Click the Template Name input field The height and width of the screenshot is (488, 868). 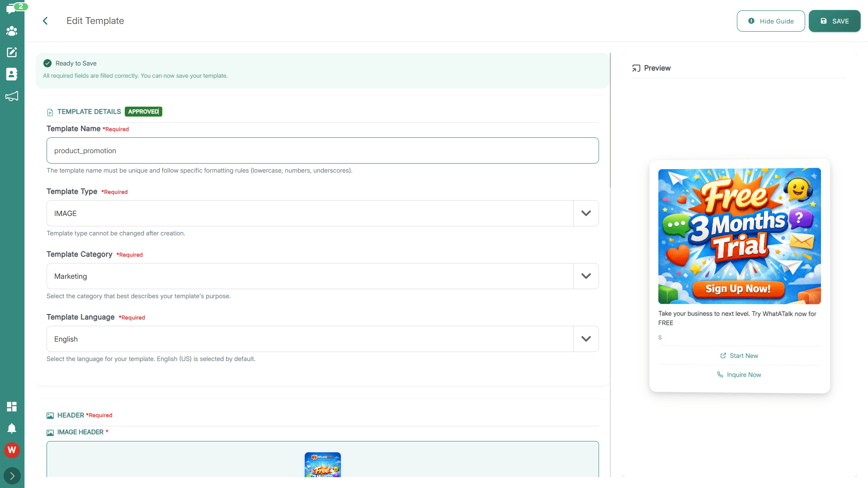pos(323,150)
